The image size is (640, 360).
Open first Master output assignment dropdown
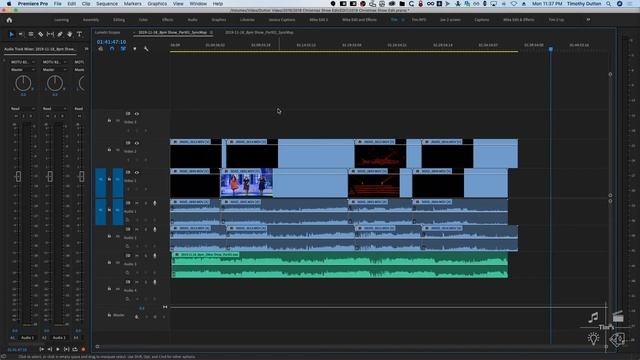pos(23,70)
